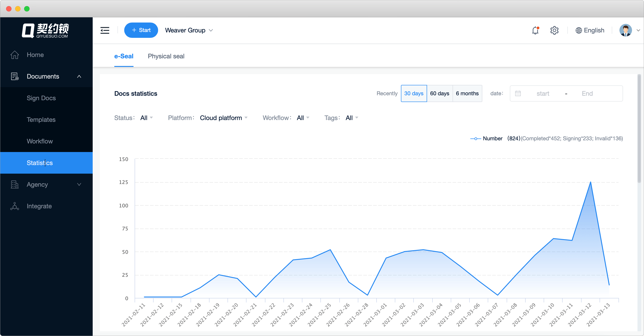The width and height of the screenshot is (644, 336).
Task: Click the End date input field
Action: pyautogui.click(x=587, y=93)
